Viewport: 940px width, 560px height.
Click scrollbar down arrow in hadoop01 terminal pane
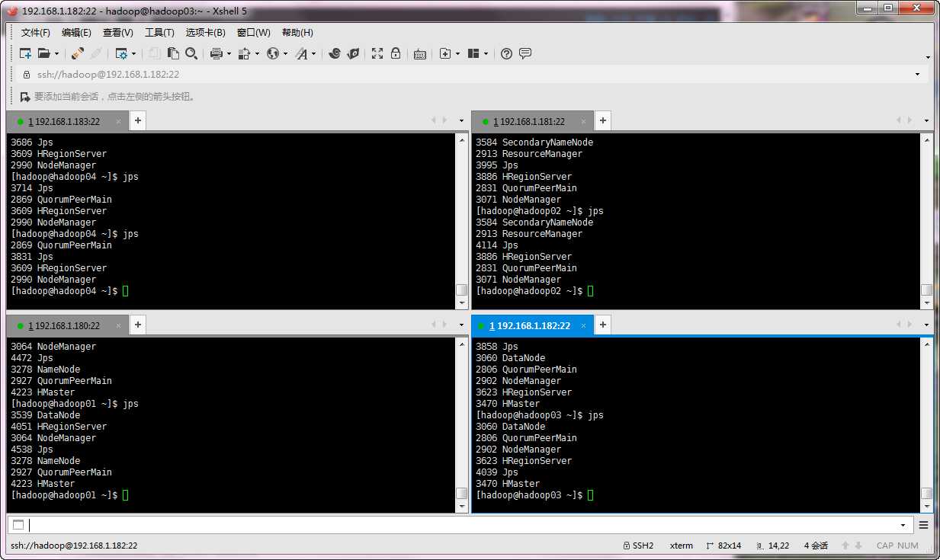pos(461,507)
